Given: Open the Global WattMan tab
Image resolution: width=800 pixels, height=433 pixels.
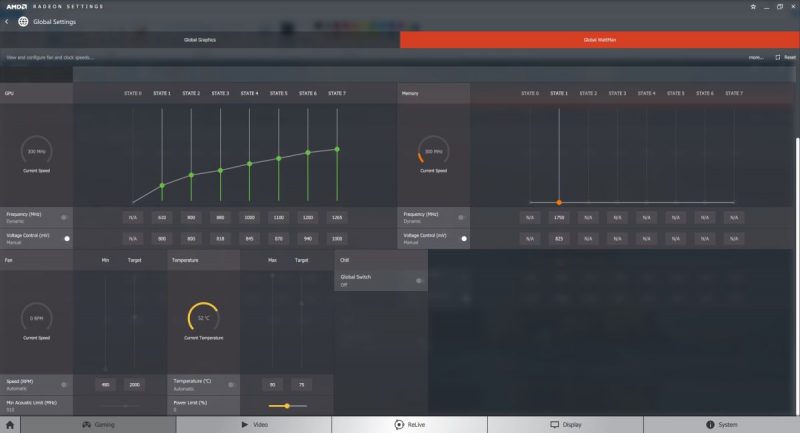Looking at the screenshot, I should (599, 40).
